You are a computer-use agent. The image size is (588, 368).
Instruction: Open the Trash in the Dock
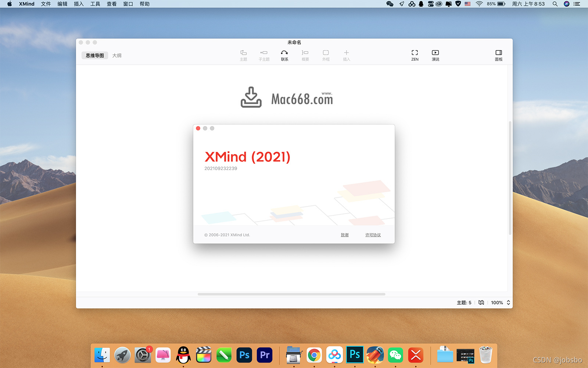(485, 355)
